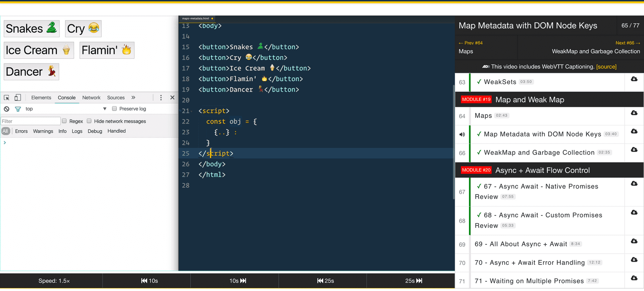644x291 pixels.
Task: Filter console by Warnings
Action: click(43, 131)
